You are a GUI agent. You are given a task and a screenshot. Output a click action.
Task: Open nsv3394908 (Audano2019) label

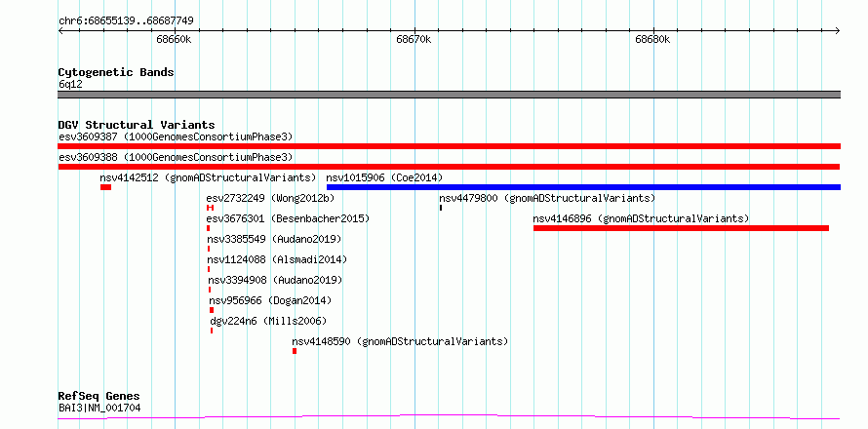(x=275, y=280)
